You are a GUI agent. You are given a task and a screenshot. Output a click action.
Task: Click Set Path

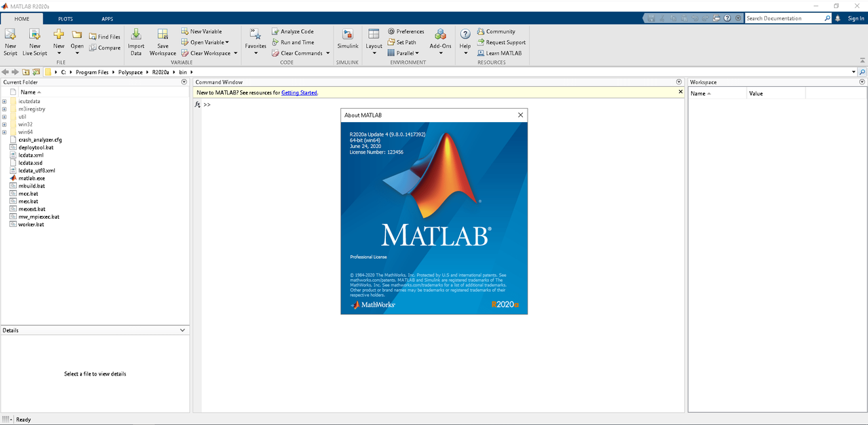point(401,42)
